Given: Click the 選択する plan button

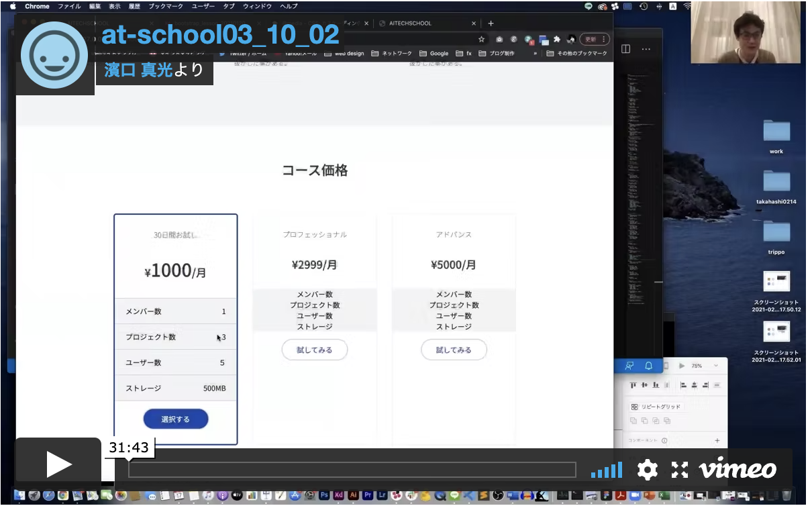Looking at the screenshot, I should point(176,419).
